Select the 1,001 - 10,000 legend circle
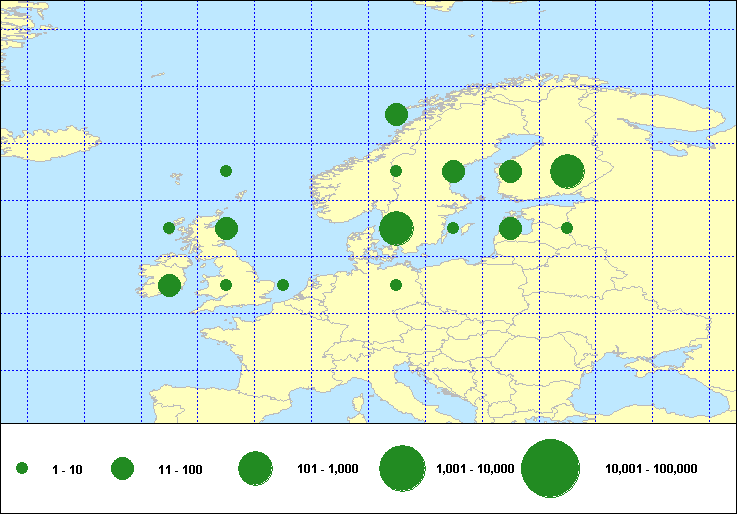This screenshot has height=514, width=737. pyautogui.click(x=403, y=468)
